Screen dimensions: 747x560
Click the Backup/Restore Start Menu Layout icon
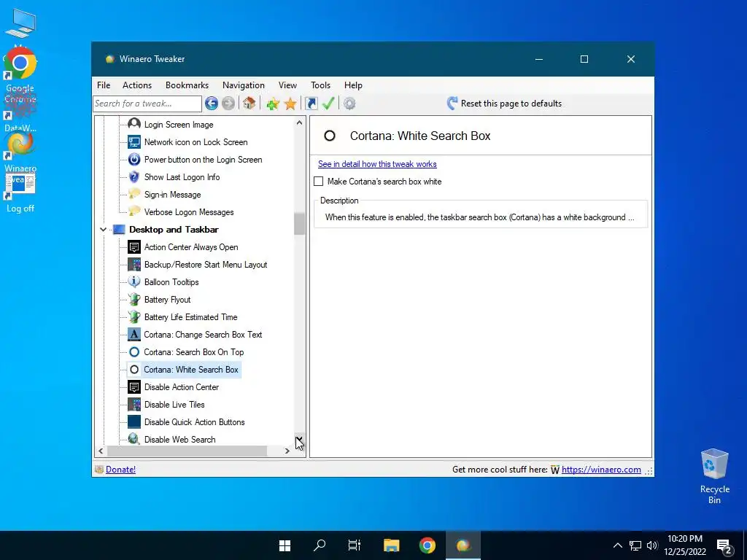pyautogui.click(x=134, y=264)
